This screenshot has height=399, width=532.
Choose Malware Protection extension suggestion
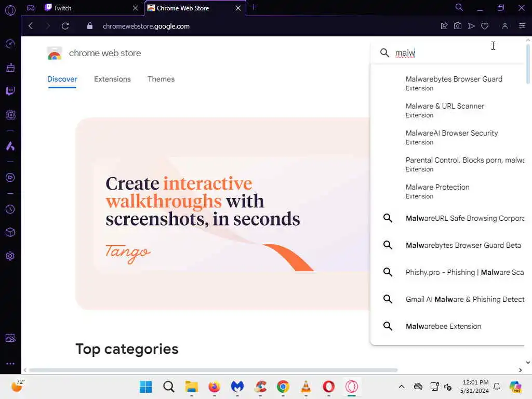(448, 191)
